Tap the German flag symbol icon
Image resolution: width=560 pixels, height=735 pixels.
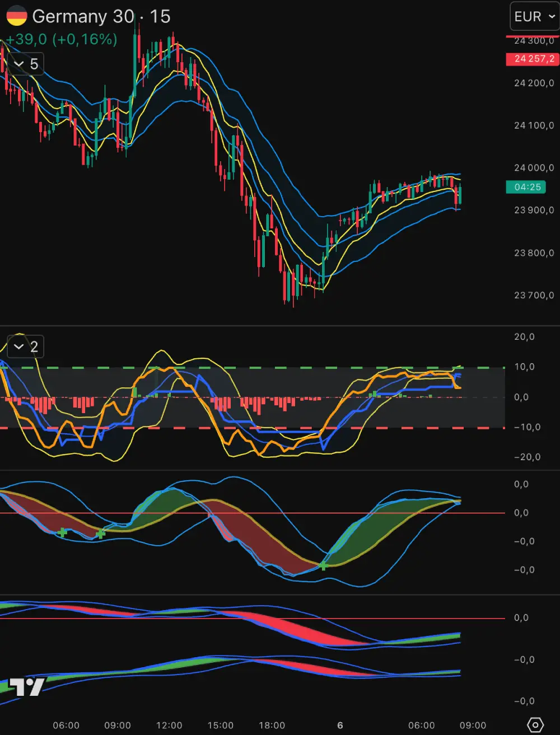pyautogui.click(x=17, y=16)
